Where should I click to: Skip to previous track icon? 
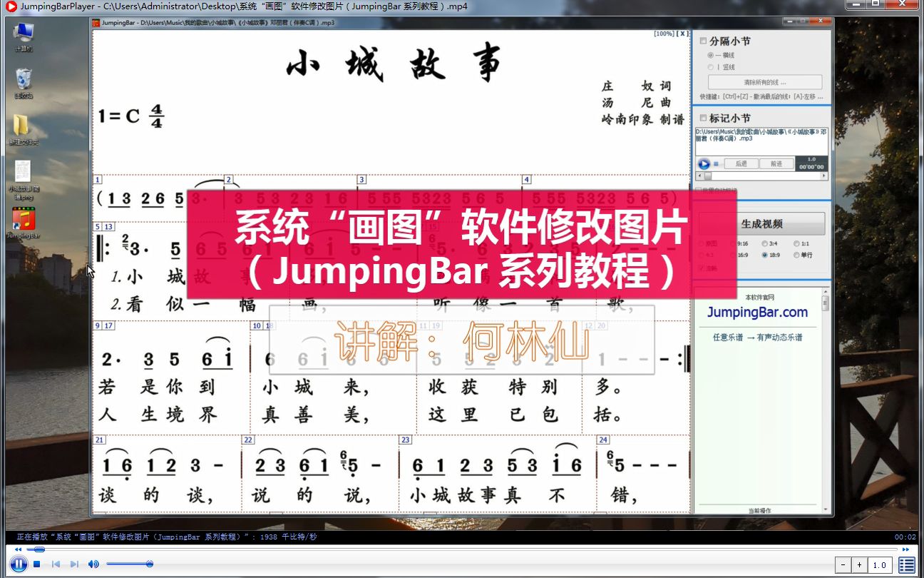[56, 564]
